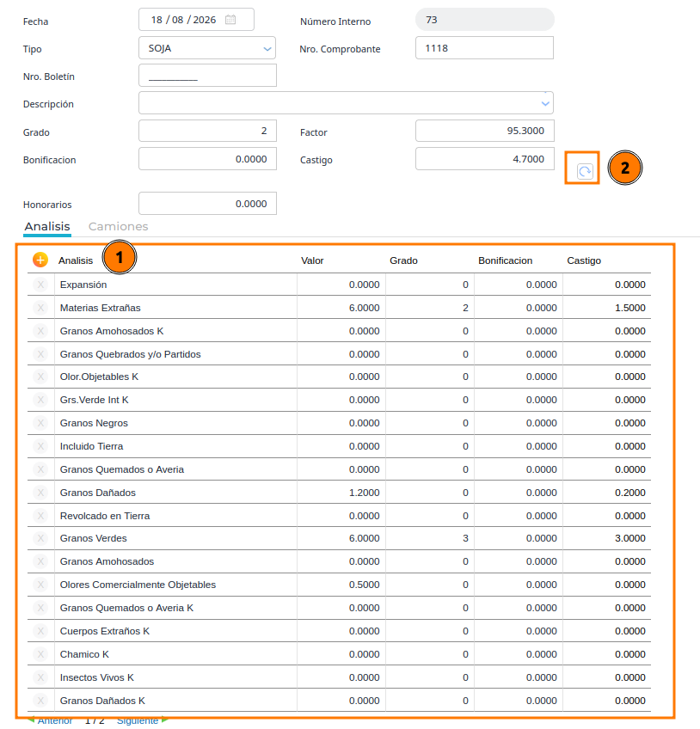Delete the Granos Verdes row via X
Viewport: 700px width, 729px height.
click(40, 538)
